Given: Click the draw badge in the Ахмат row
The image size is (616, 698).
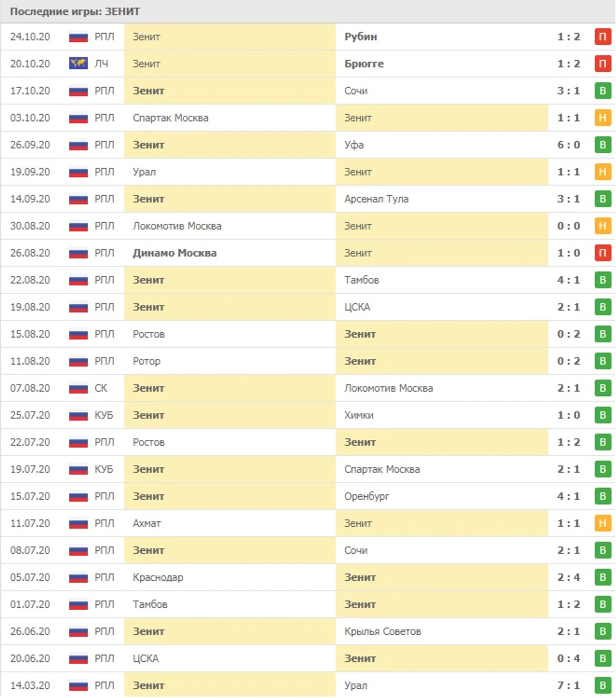Looking at the screenshot, I should (x=602, y=523).
